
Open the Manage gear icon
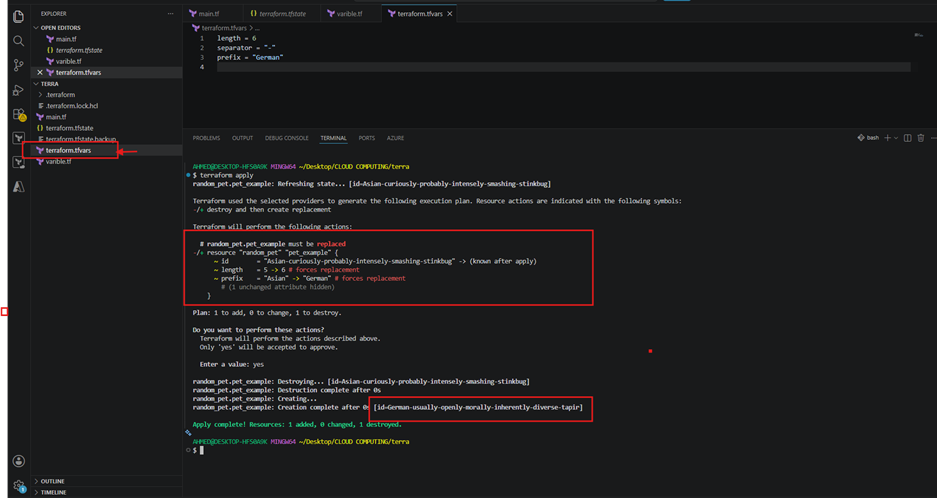[x=19, y=486]
